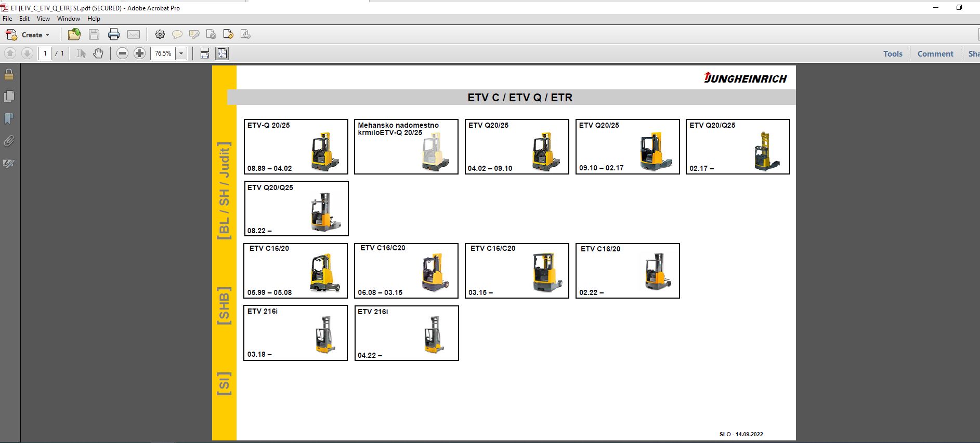Open the Edit menu

24,19
